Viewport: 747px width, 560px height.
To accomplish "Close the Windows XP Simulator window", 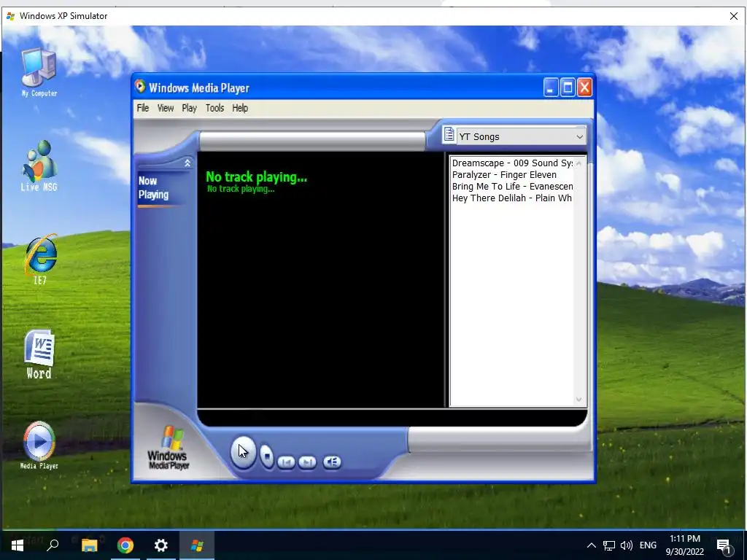I will [x=734, y=16].
